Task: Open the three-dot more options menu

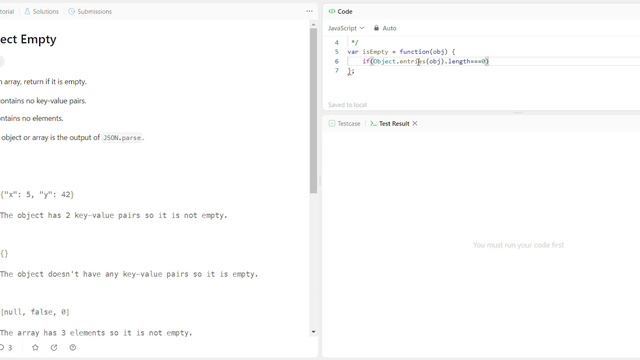Action: [x=309, y=11]
